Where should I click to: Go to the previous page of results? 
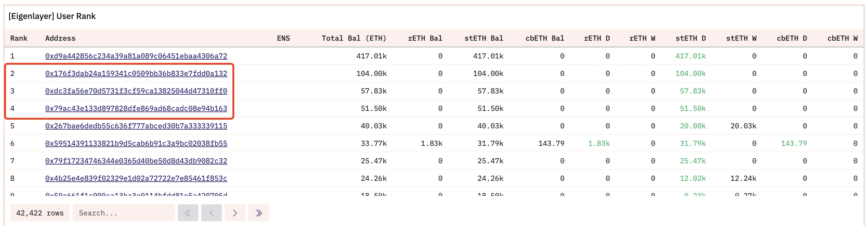point(211,213)
